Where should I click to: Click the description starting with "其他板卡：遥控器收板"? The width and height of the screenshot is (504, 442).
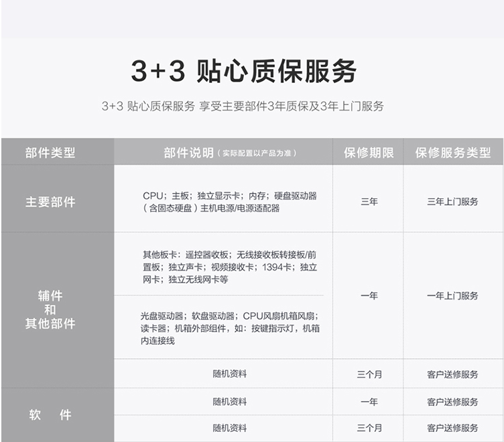230,267
